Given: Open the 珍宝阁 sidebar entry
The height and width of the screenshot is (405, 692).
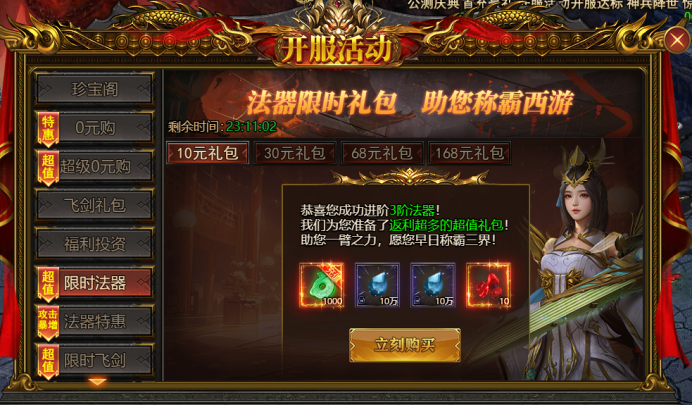Looking at the screenshot, I should point(95,90).
